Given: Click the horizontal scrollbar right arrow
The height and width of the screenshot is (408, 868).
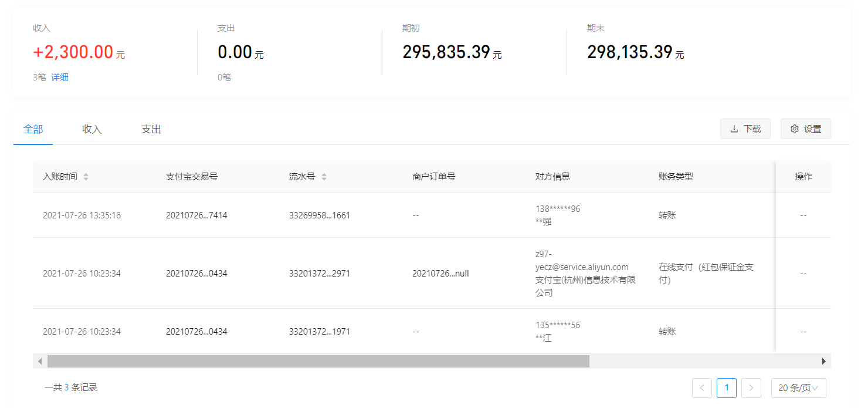Looking at the screenshot, I should (x=824, y=361).
